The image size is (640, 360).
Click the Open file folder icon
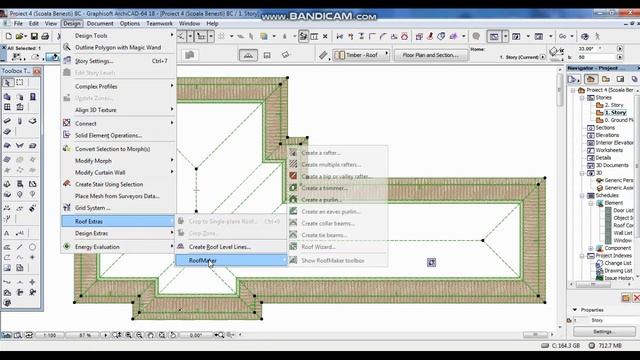click(x=19, y=36)
